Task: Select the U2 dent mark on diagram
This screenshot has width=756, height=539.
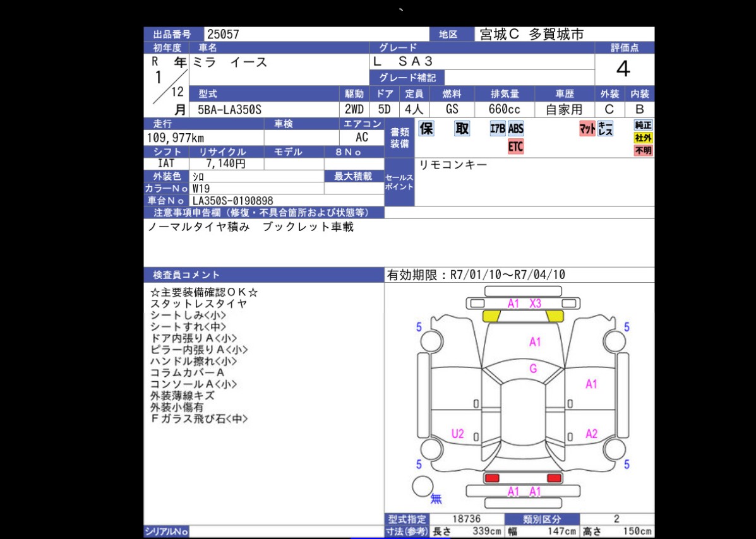Action: [x=457, y=434]
